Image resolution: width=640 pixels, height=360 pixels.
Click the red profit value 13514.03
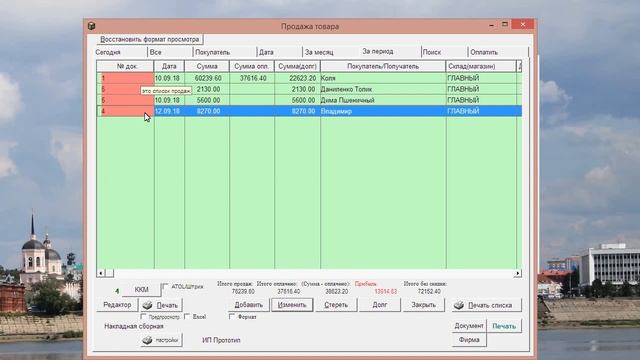385,291
